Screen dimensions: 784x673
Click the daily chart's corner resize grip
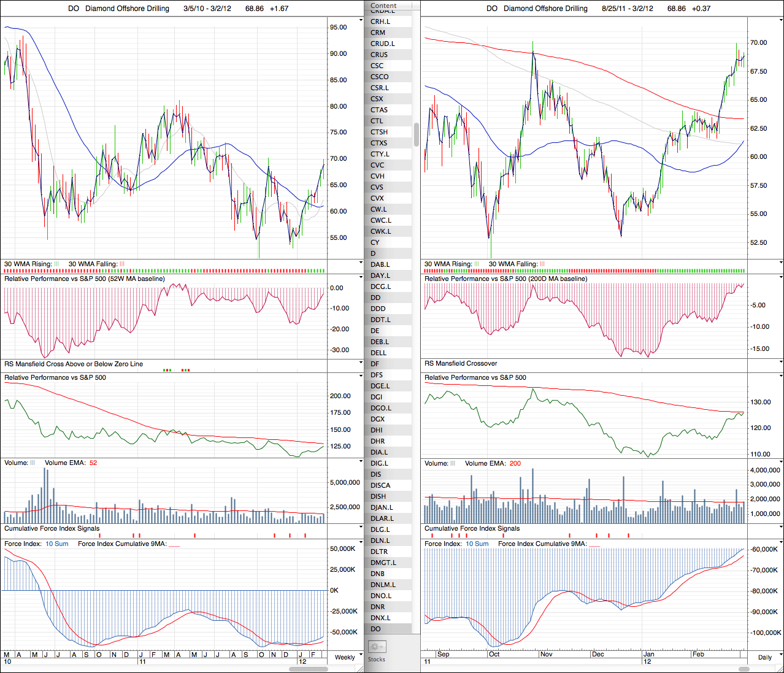pyautogui.click(x=780, y=669)
